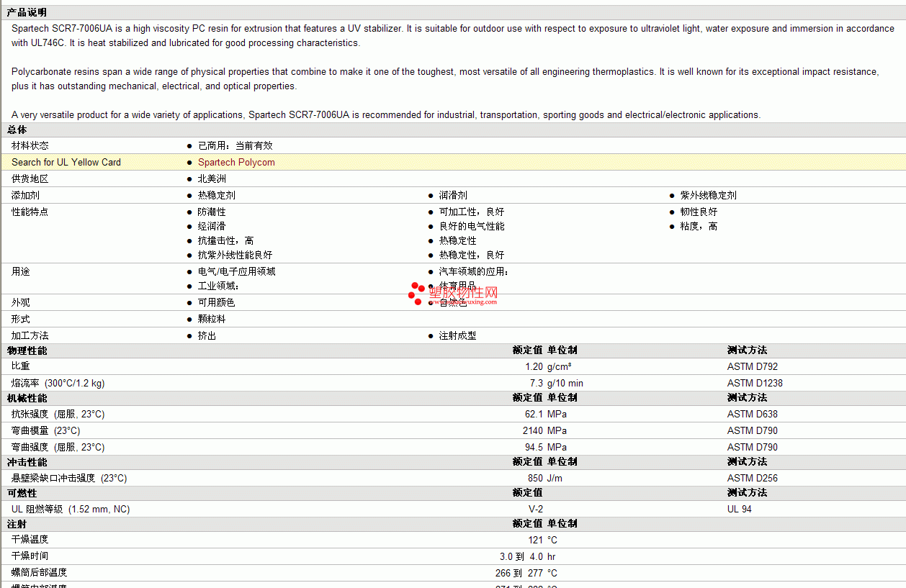Viewport: 906px width, 588px height.
Task: Click the 62.1 MPa tensile value
Action: click(546, 414)
